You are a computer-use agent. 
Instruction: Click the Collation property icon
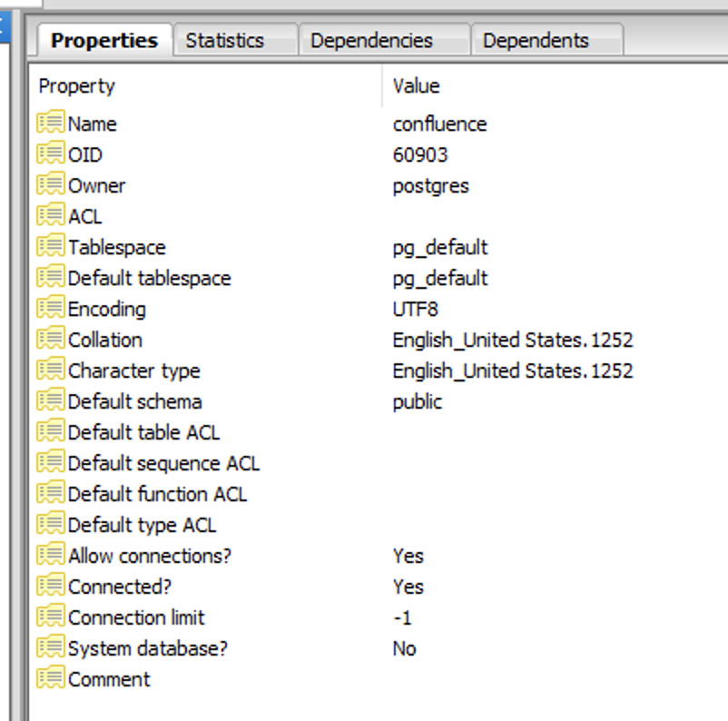click(51, 339)
